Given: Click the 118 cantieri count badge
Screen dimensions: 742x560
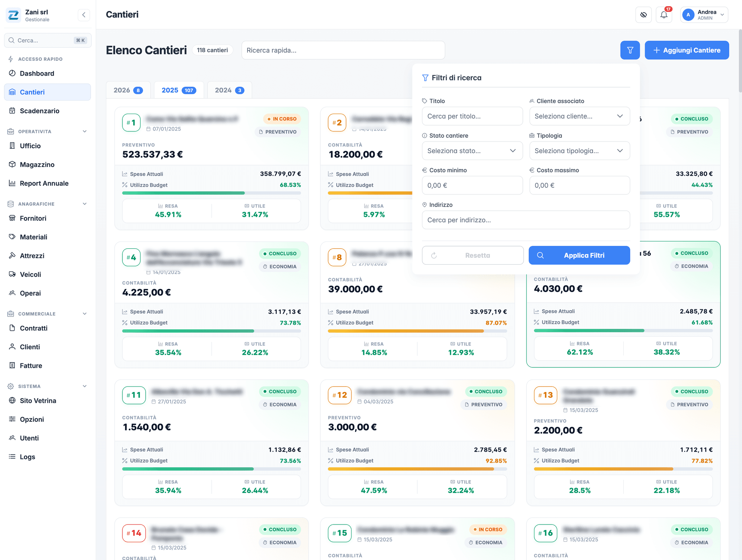Looking at the screenshot, I should click(x=212, y=50).
